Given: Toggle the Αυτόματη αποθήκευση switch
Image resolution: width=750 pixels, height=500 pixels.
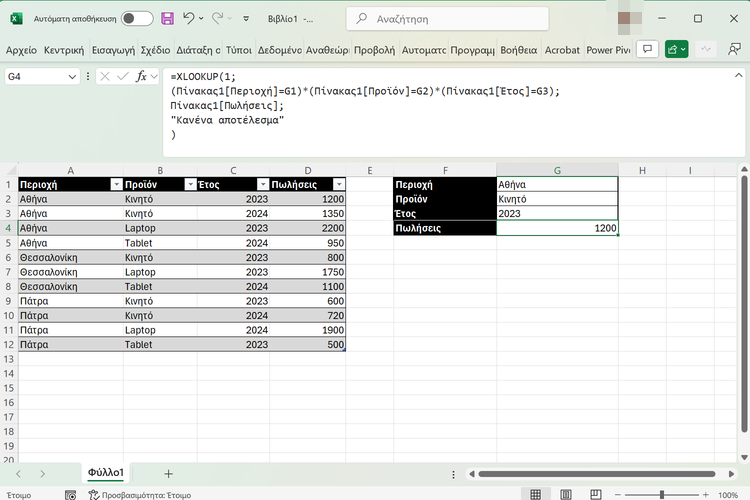Looking at the screenshot, I should [137, 19].
